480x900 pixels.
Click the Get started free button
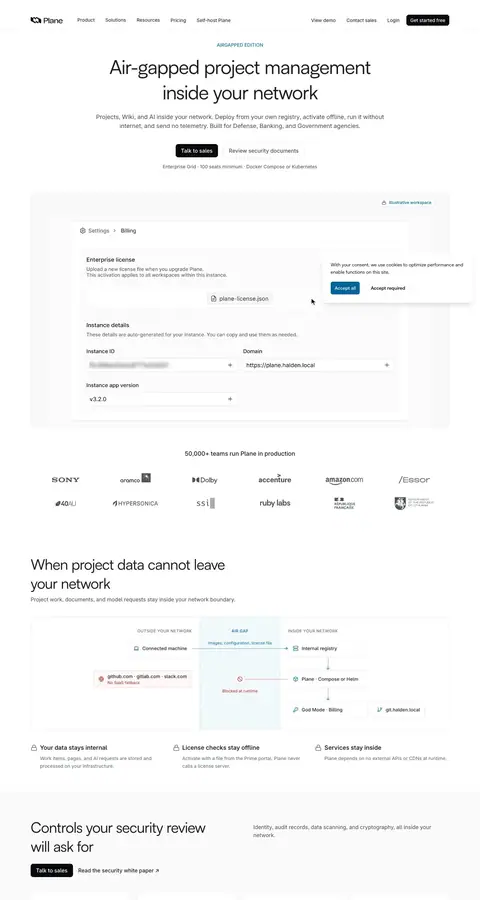(428, 20)
